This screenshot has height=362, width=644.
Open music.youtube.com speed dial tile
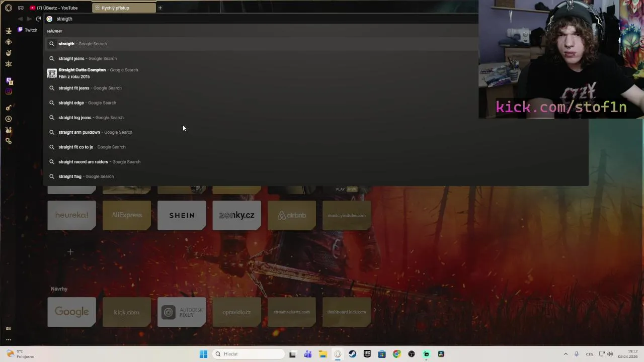[347, 215]
